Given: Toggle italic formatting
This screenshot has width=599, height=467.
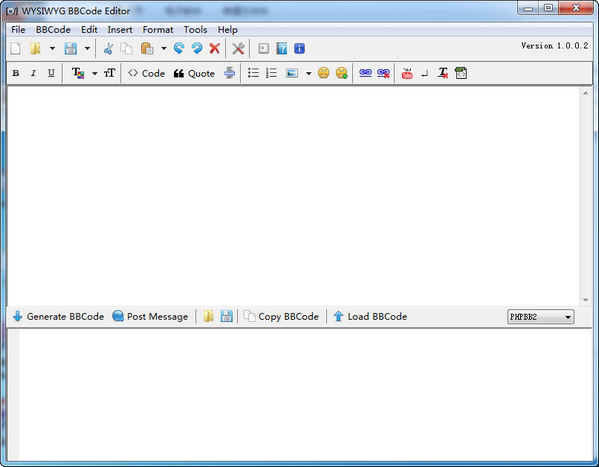Looking at the screenshot, I should pyautogui.click(x=33, y=73).
